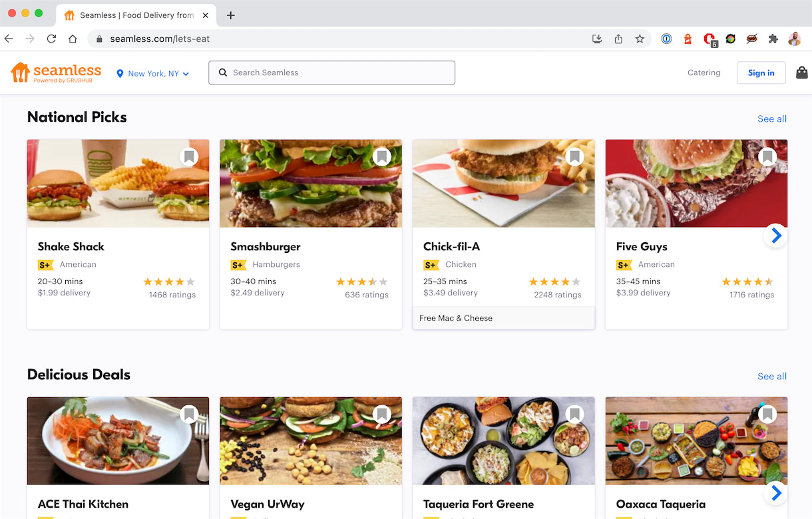The width and height of the screenshot is (812, 519).
Task: Click the Chick-fil-A S+ badge
Action: click(x=431, y=265)
